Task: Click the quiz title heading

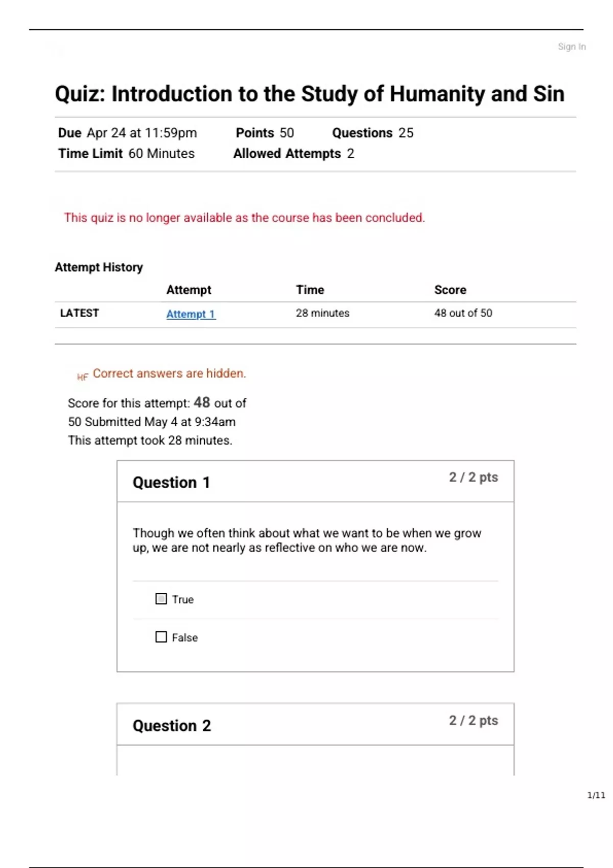Action: tap(310, 94)
